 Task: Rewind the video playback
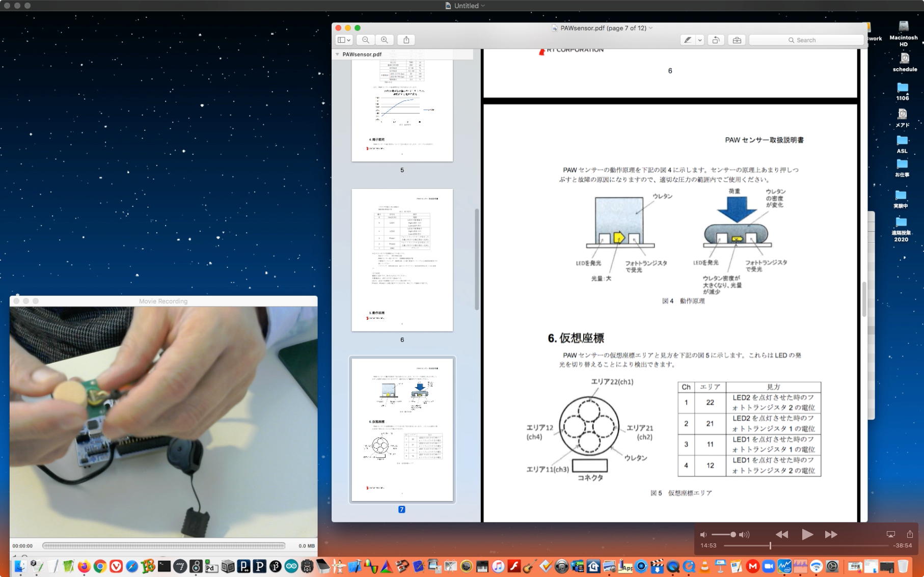click(x=781, y=534)
